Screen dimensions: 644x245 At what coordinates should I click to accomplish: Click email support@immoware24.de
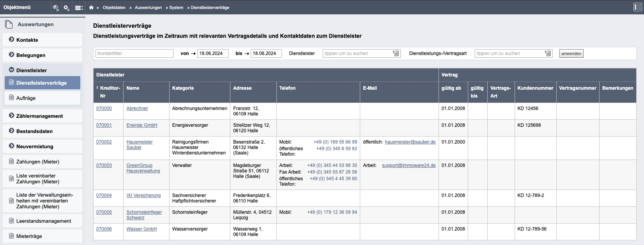pos(409,165)
